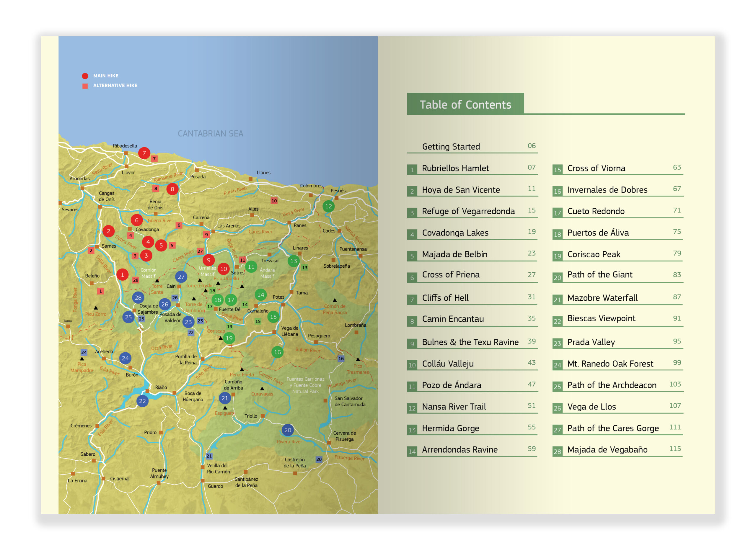
Task: Select Puertos de Áliva entry
Action: coord(618,233)
